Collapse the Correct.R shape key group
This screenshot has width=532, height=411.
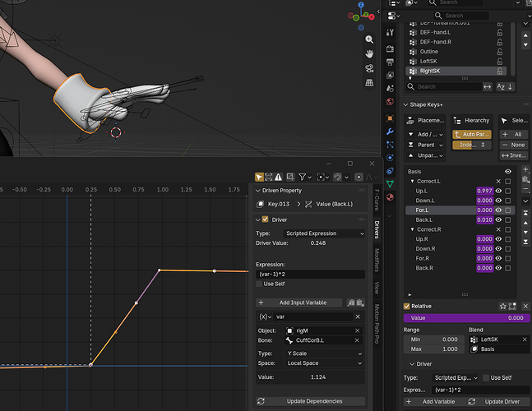[412, 229]
